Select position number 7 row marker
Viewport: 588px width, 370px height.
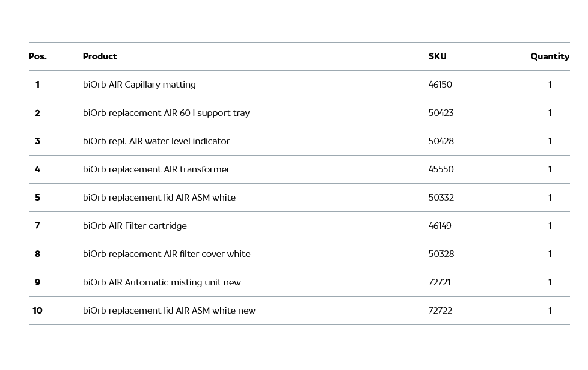tap(37, 226)
